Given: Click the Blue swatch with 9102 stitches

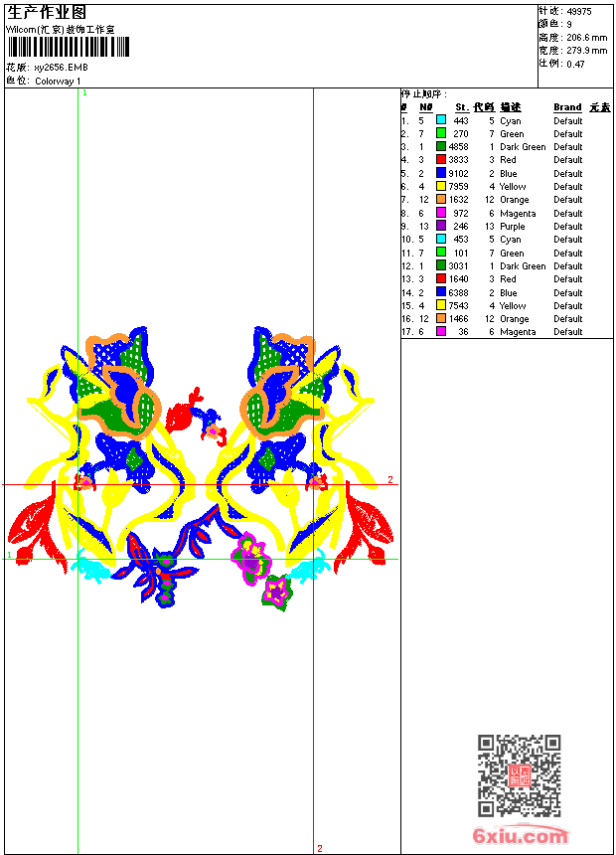Looking at the screenshot, I should [441, 173].
